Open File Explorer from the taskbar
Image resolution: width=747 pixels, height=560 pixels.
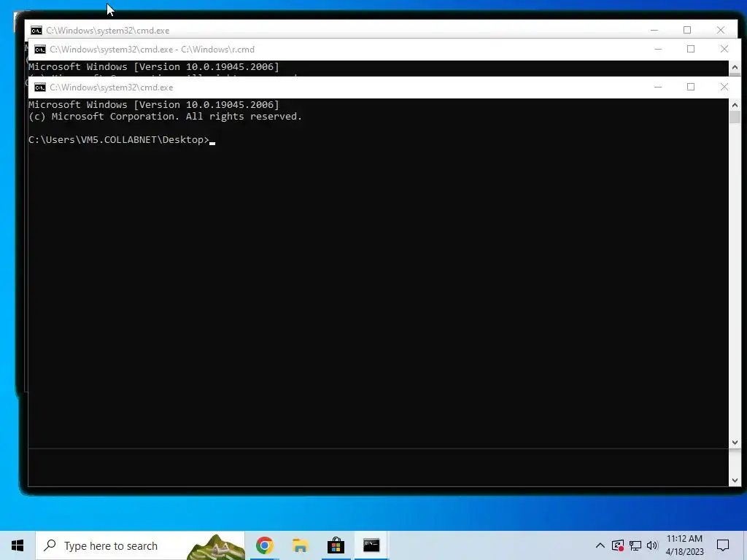300,545
